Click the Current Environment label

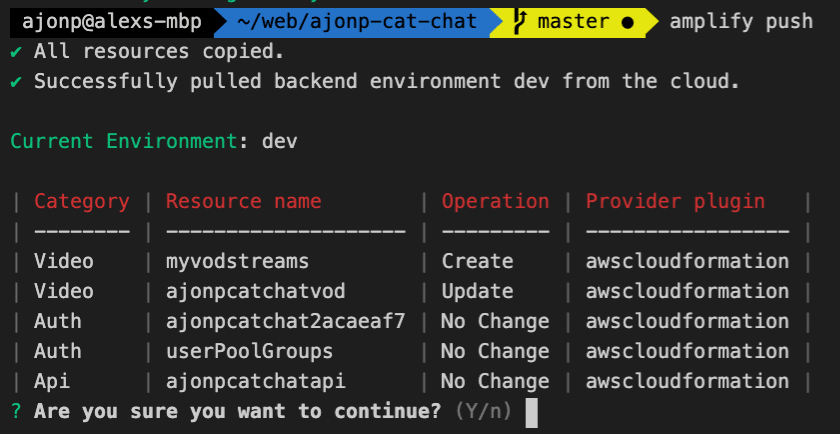(124, 141)
